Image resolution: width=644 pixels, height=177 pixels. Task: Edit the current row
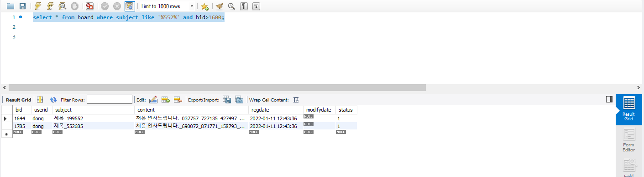click(x=153, y=100)
